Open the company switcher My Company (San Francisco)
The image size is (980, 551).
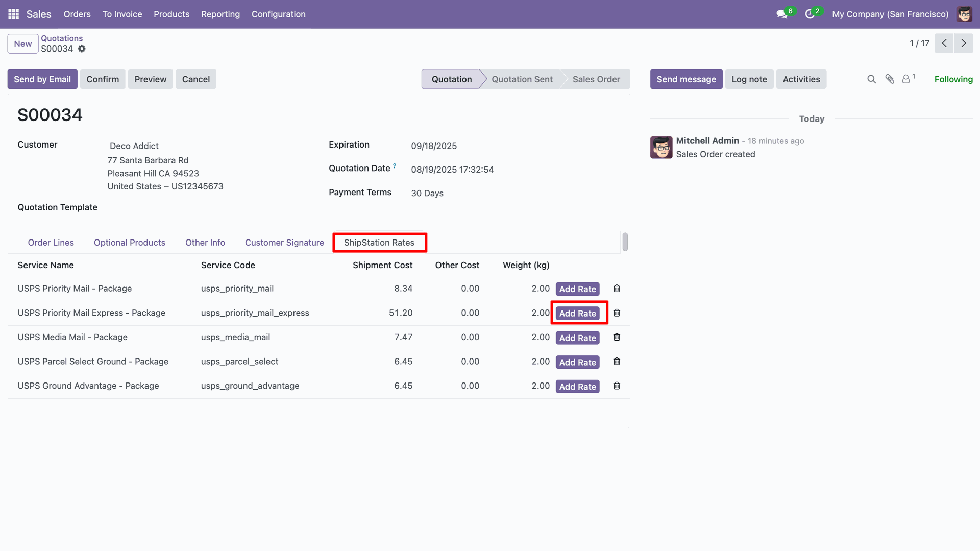click(x=890, y=14)
